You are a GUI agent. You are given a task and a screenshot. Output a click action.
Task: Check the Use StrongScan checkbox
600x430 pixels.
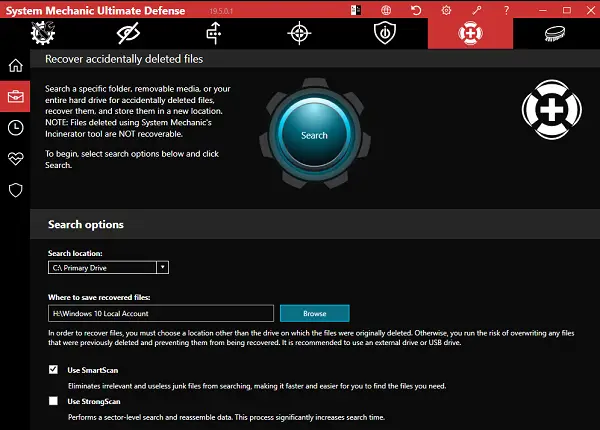point(54,401)
